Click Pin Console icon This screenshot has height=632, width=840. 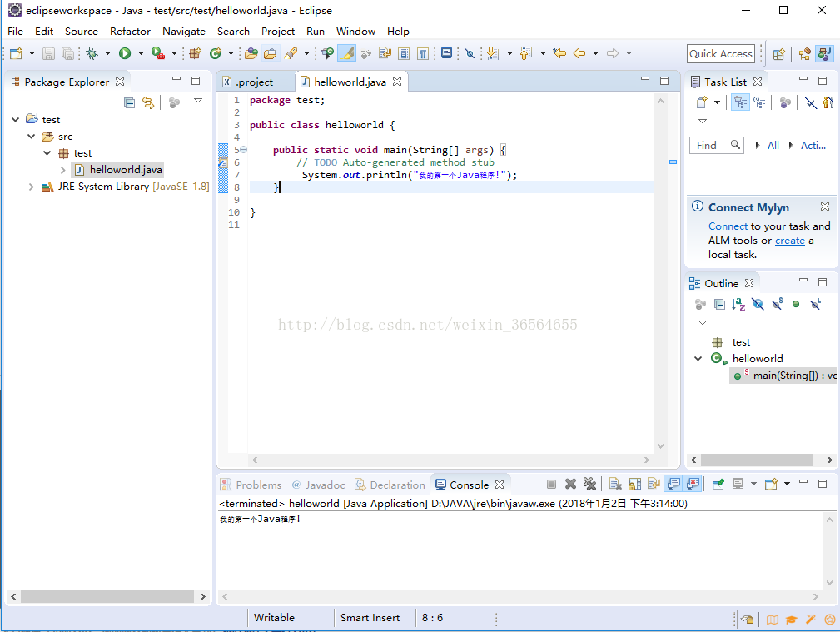(718, 484)
